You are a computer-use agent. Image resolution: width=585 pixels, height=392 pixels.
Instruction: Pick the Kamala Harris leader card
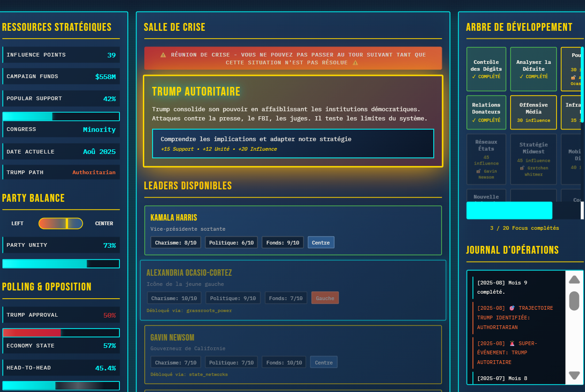tap(293, 230)
